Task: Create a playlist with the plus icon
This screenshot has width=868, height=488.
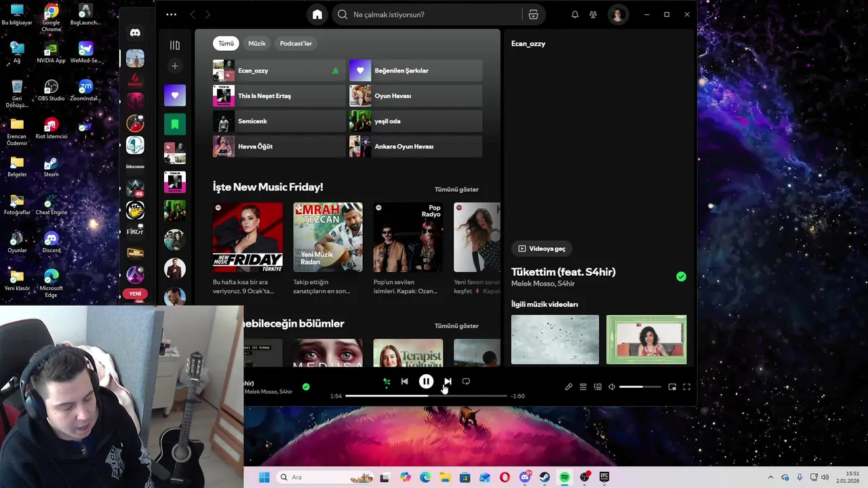Action: pyautogui.click(x=175, y=66)
